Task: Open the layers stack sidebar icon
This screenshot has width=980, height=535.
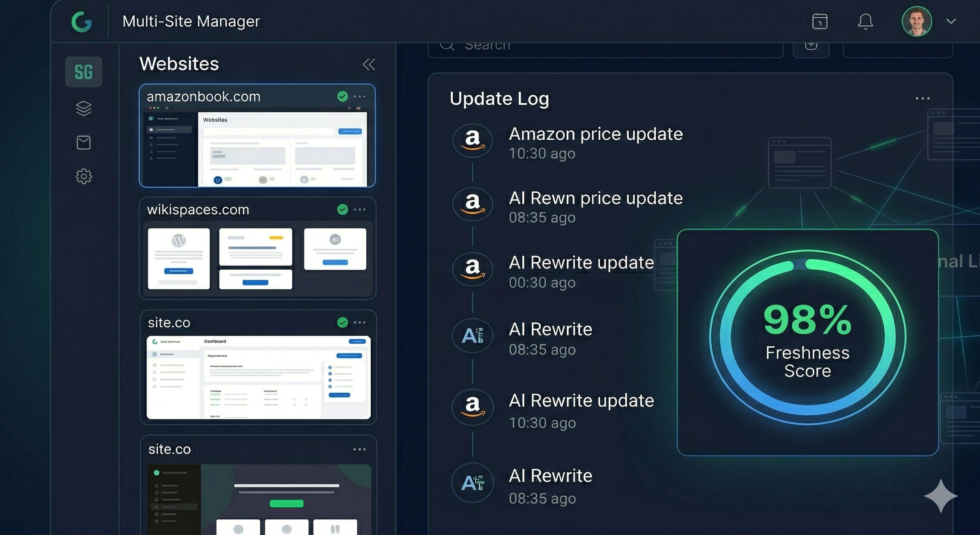Action: pos(84,109)
